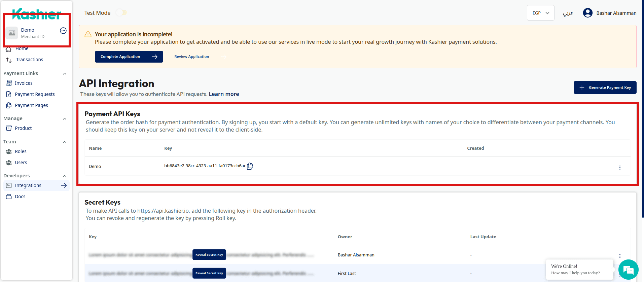This screenshot has width=644, height=282.
Task: Collapse the Manage section
Action: (x=65, y=119)
